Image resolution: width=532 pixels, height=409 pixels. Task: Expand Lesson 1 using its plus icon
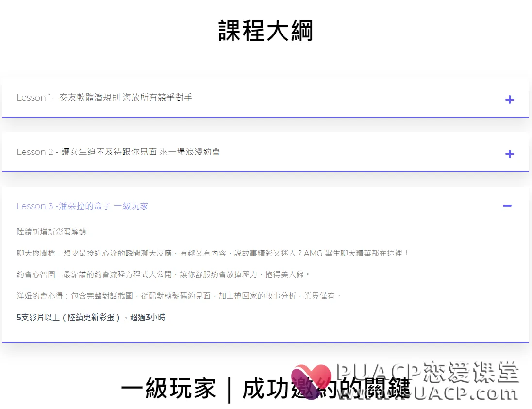(x=509, y=100)
